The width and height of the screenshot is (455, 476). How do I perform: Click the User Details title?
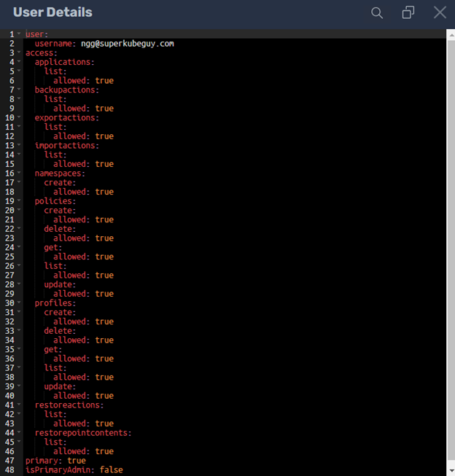click(52, 12)
